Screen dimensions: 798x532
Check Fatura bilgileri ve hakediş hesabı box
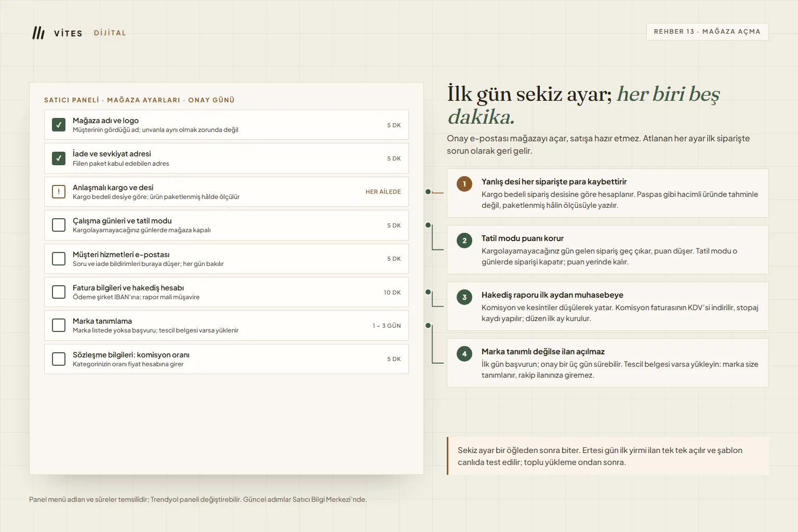[59, 292]
